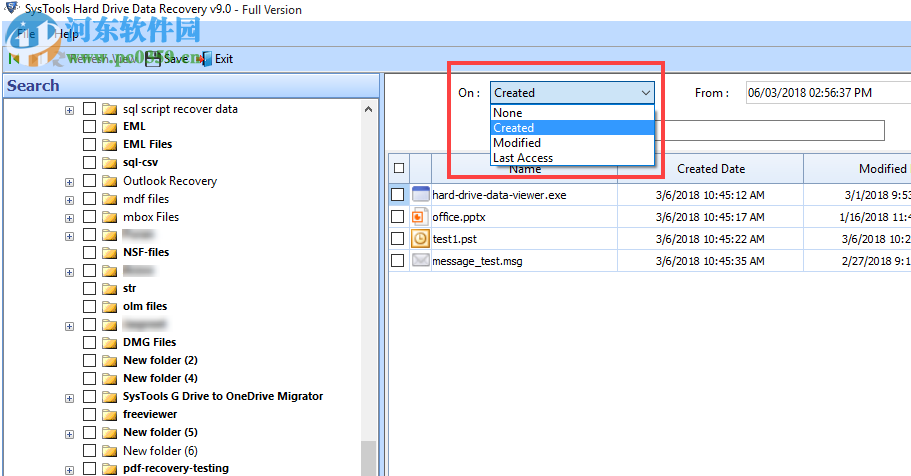
Task: Tick checkbox for hard-drive-data-viewer.exe
Action: point(397,195)
